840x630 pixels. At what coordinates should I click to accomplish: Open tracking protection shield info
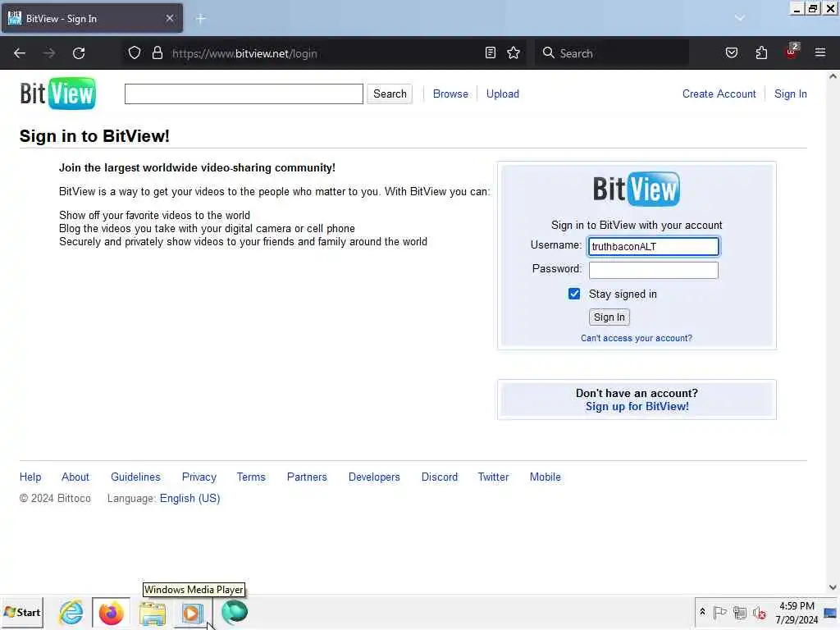[x=135, y=53]
